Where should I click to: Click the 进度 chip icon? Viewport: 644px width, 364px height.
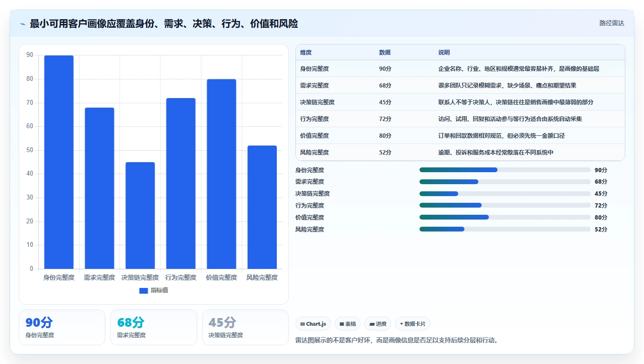pos(372,324)
